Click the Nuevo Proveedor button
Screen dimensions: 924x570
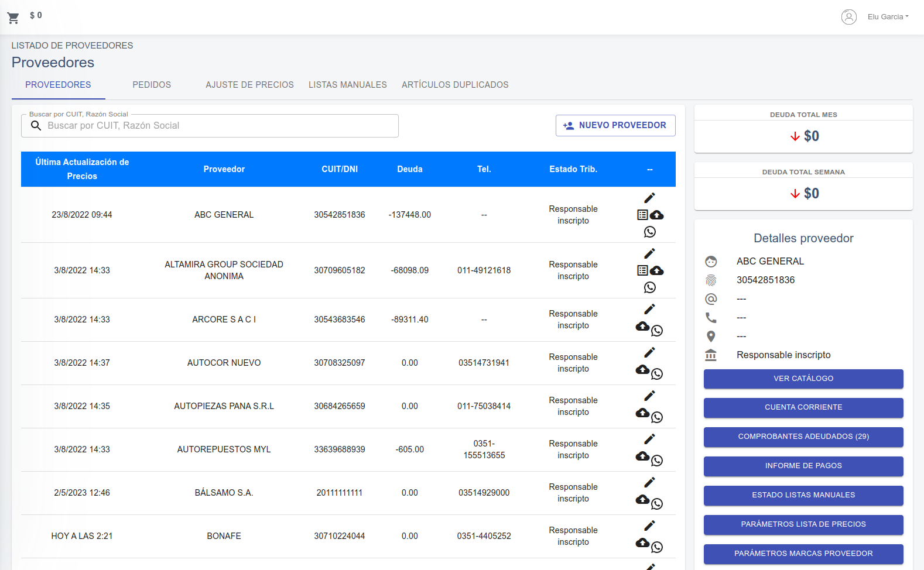[615, 125]
